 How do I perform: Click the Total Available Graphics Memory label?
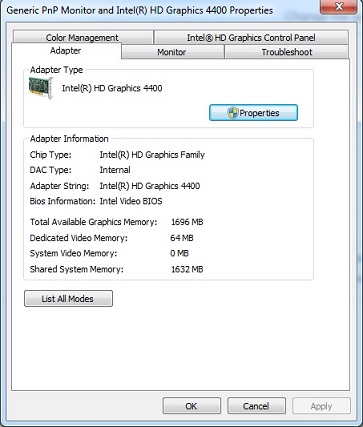coord(93,222)
